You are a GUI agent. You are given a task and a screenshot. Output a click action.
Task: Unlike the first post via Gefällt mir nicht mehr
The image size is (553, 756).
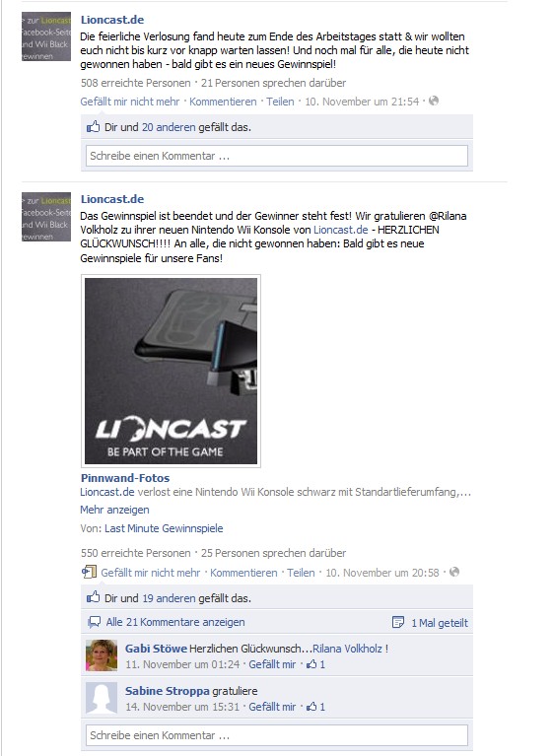(130, 102)
